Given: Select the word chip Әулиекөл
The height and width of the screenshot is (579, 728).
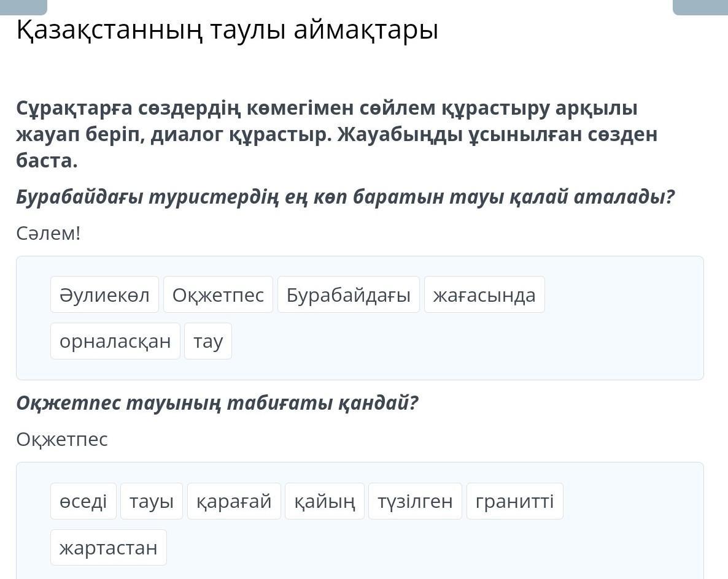Looking at the screenshot, I should [104, 295].
